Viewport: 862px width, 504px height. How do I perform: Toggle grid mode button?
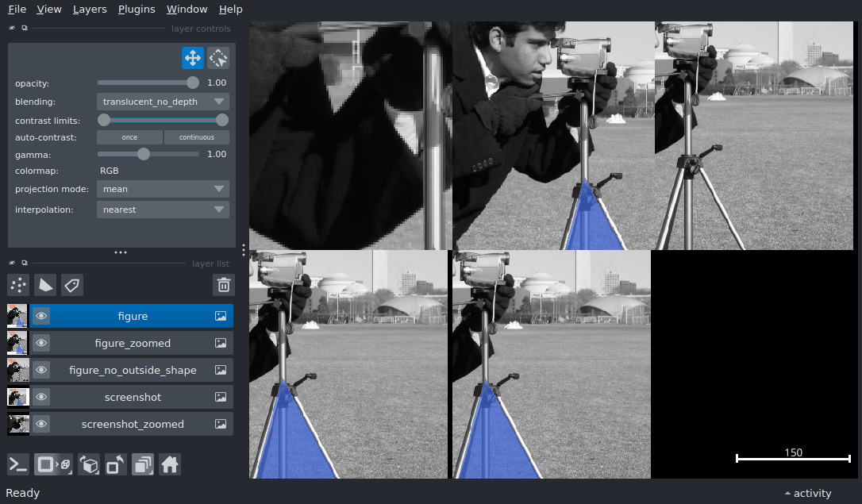143,464
